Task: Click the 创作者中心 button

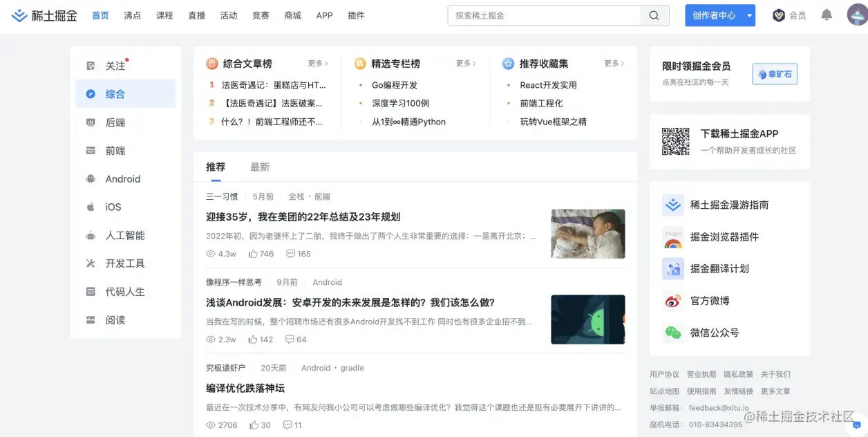Action: pos(715,15)
